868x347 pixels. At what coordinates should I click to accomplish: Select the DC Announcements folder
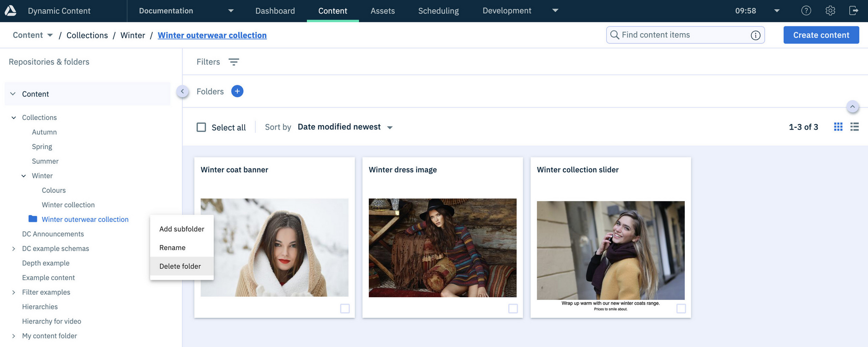53,234
